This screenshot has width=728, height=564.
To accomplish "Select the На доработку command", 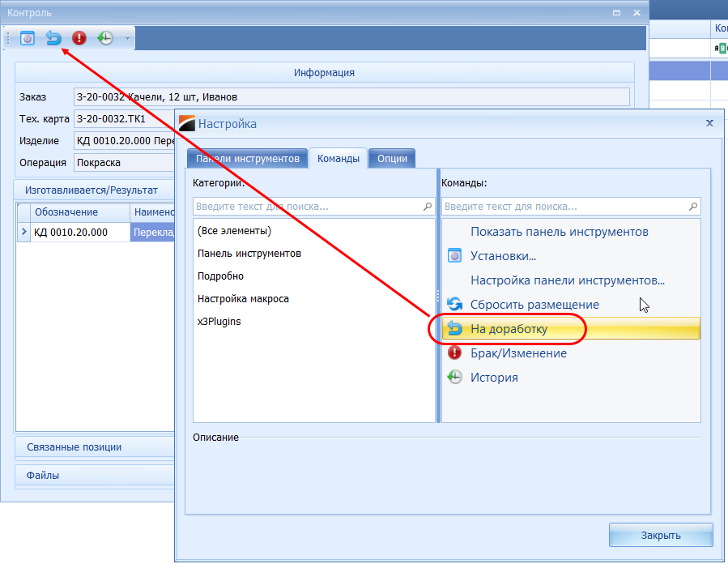I will pos(509,329).
